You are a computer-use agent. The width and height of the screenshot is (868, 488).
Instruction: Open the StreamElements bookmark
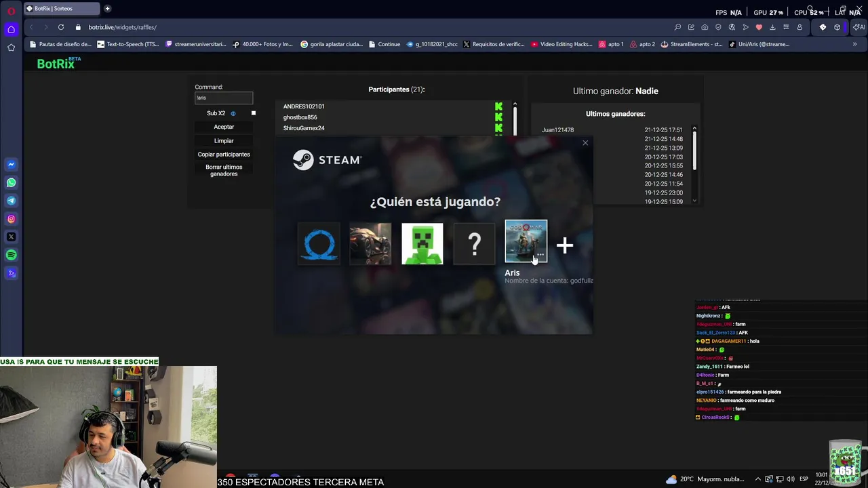692,44
